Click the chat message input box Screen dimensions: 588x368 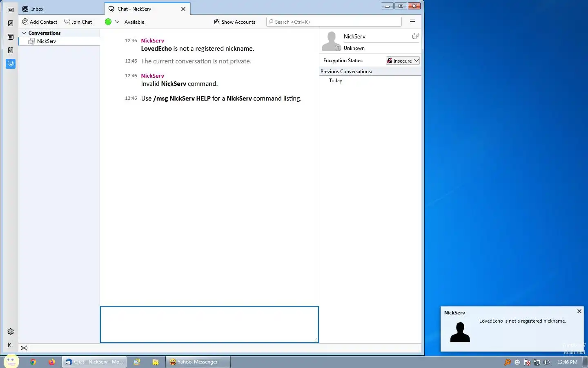(x=209, y=325)
